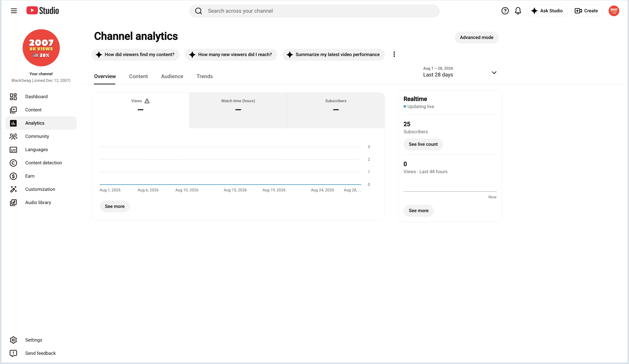Switch to the Trends tab

coord(205,77)
